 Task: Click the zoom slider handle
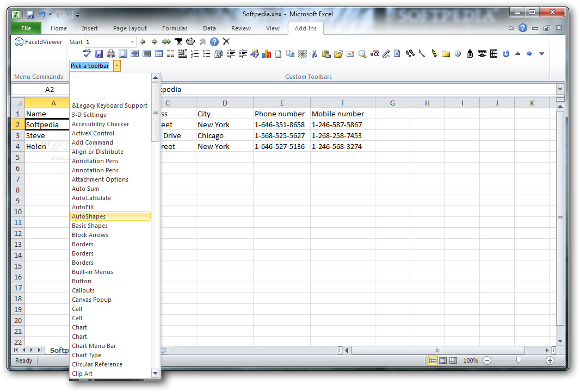[519, 360]
